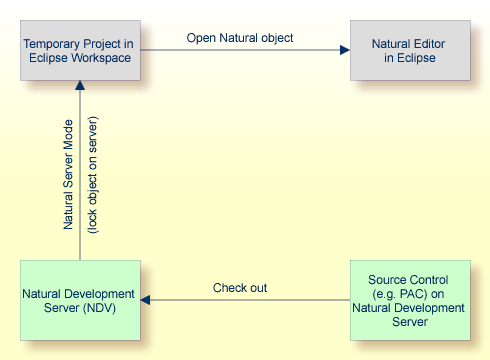Click the 'Check out' arrow label
Viewport: 490px width, 360px height.
click(x=240, y=288)
